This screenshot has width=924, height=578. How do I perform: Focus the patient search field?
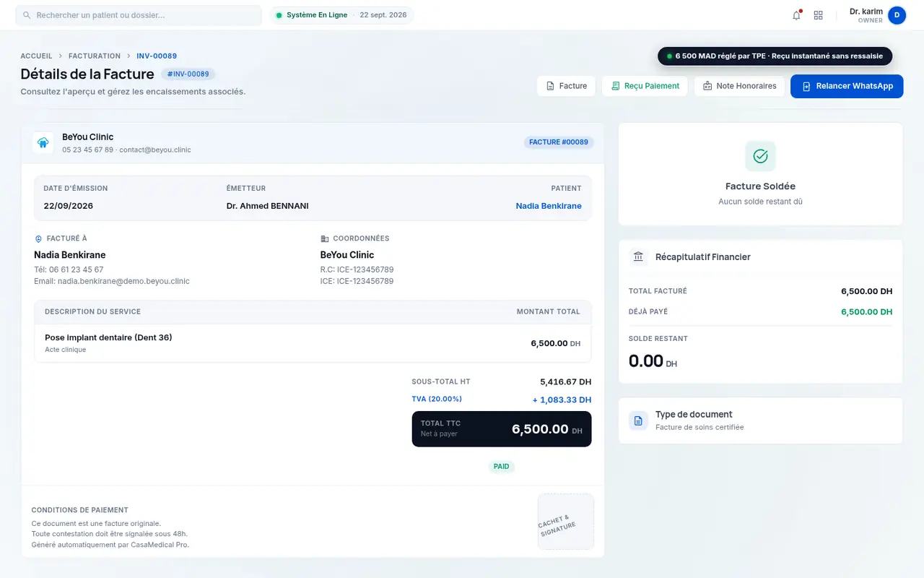pos(139,15)
